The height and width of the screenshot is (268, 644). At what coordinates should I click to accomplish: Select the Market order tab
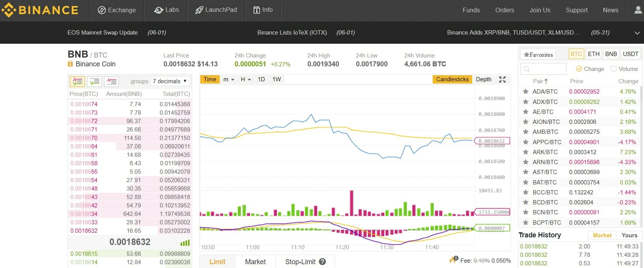pyautogui.click(x=255, y=262)
